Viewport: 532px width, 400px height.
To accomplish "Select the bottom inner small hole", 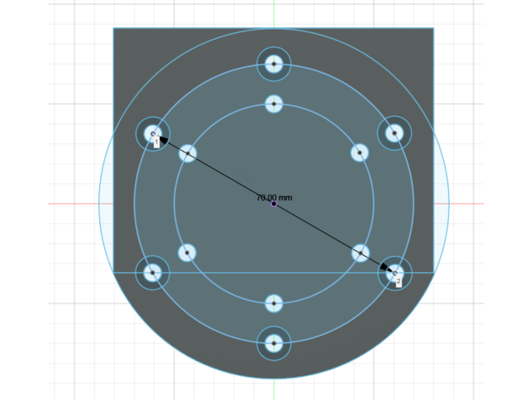I will tap(274, 303).
